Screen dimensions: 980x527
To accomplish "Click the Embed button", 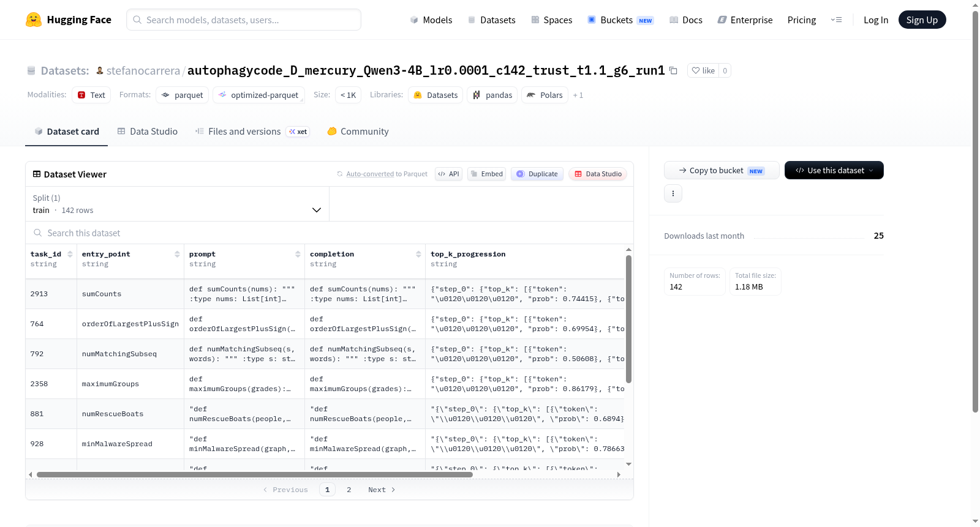I will (x=486, y=174).
